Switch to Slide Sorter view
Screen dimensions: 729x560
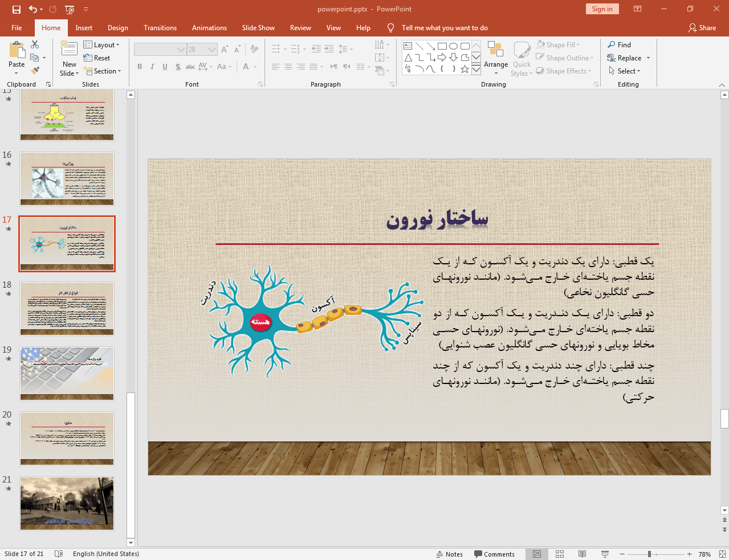(x=559, y=554)
